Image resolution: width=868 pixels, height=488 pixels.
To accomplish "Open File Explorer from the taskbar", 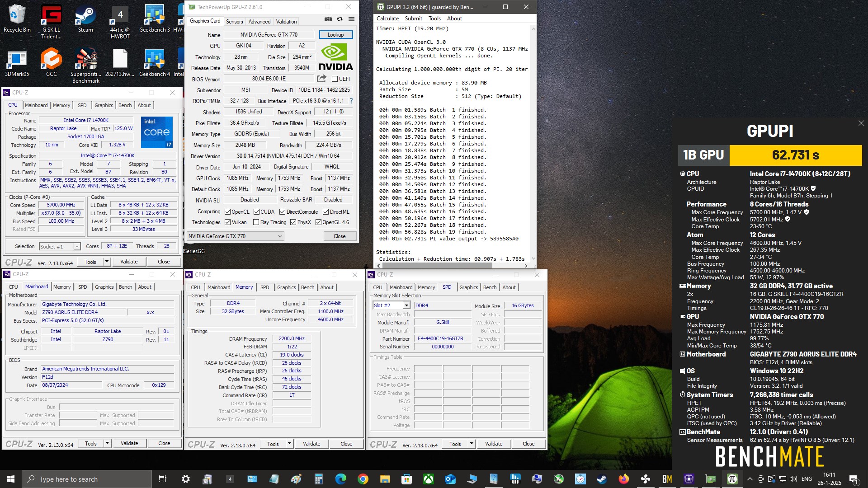I will [x=385, y=479].
